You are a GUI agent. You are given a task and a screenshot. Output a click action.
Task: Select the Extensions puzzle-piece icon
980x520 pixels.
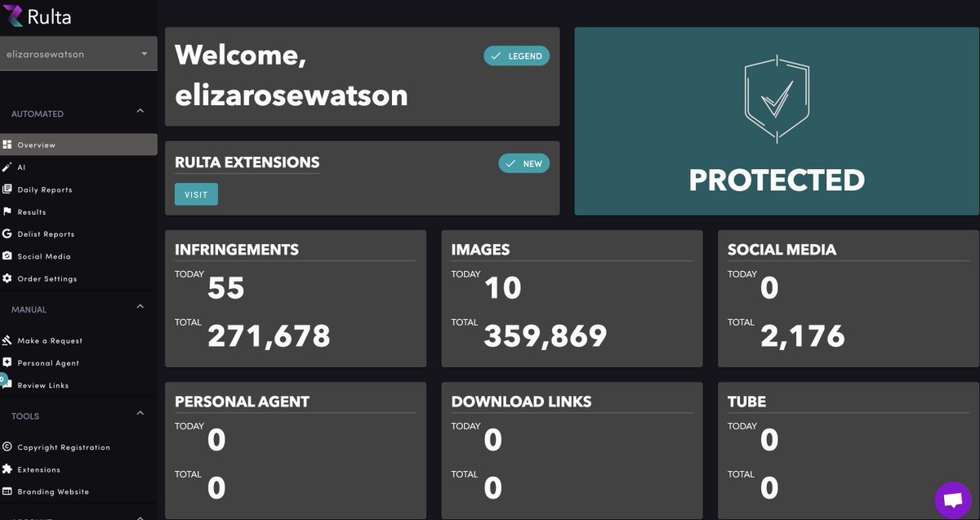(x=7, y=469)
